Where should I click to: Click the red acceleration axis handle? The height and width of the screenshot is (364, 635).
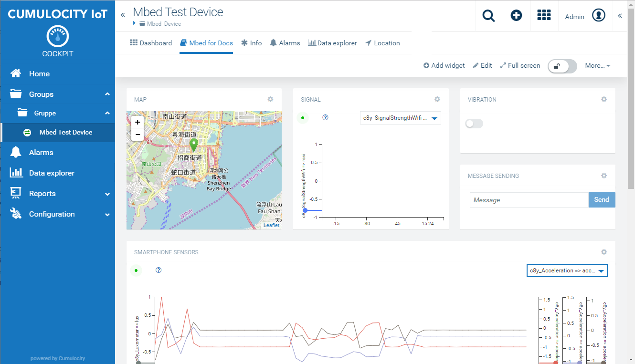pyautogui.click(x=555, y=362)
